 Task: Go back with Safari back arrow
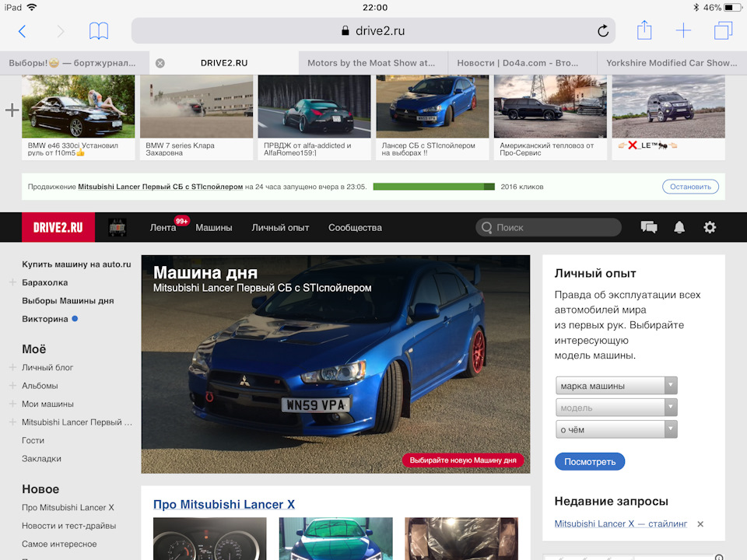coord(22,31)
